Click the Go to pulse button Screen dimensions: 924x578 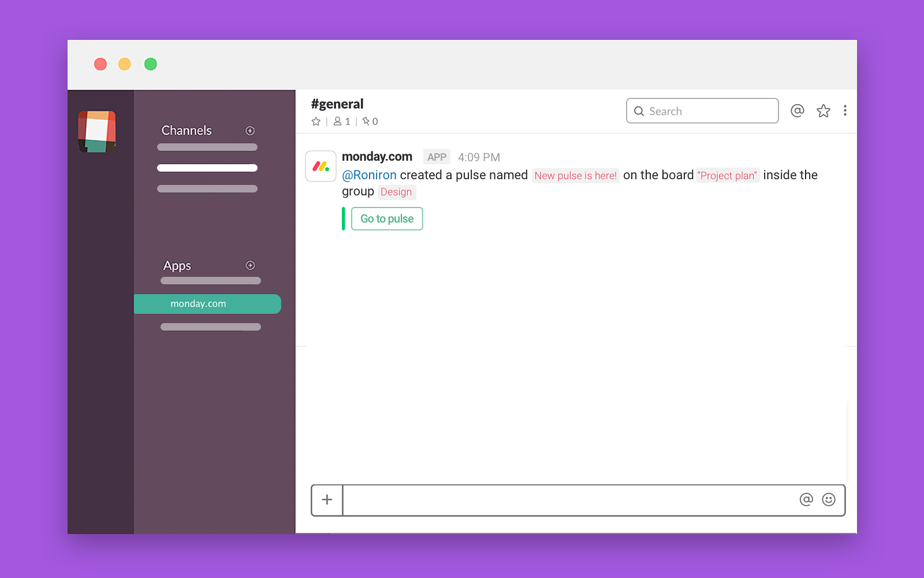pyautogui.click(x=387, y=218)
